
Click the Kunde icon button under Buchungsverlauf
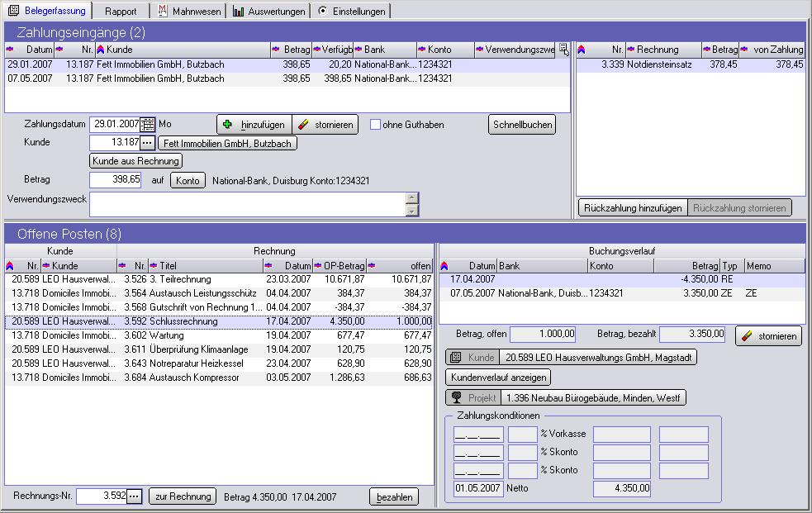click(x=472, y=357)
